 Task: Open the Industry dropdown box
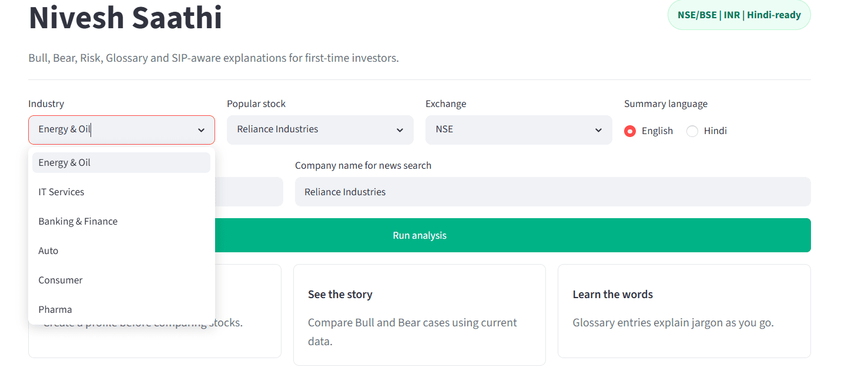[122, 130]
